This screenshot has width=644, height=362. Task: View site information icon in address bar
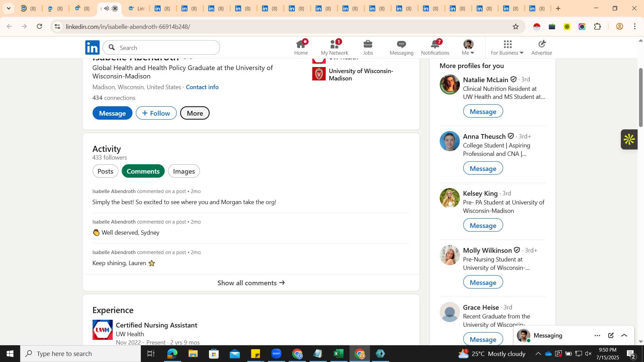57,26
